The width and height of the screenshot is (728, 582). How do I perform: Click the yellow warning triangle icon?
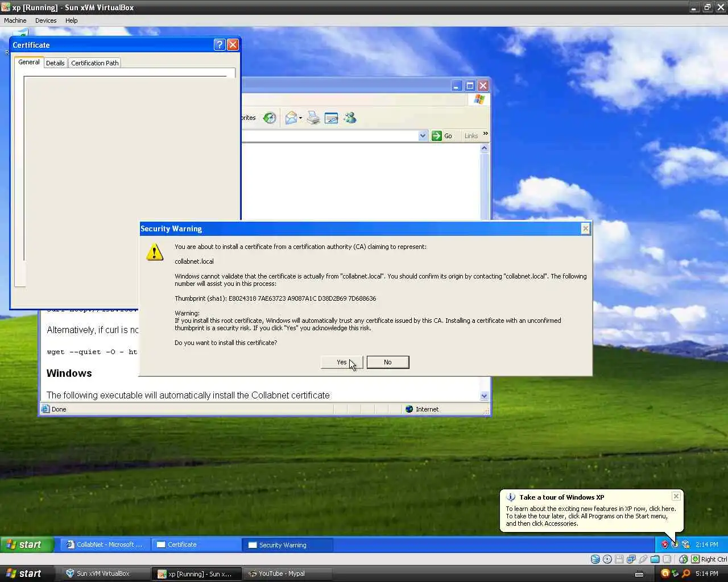(x=155, y=252)
